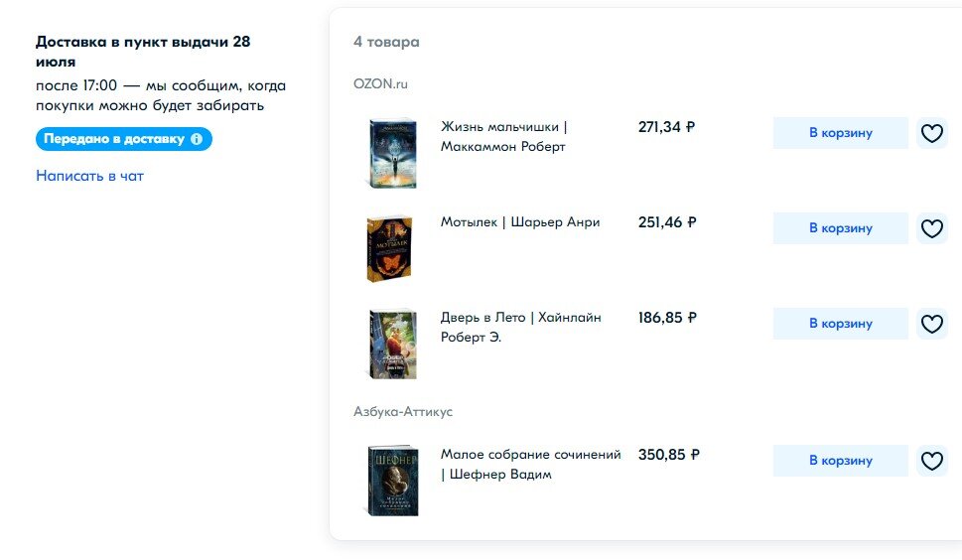This screenshot has width=962, height=560.
Task: Favorite the Мотылек book with heart icon
Action: 932,228
